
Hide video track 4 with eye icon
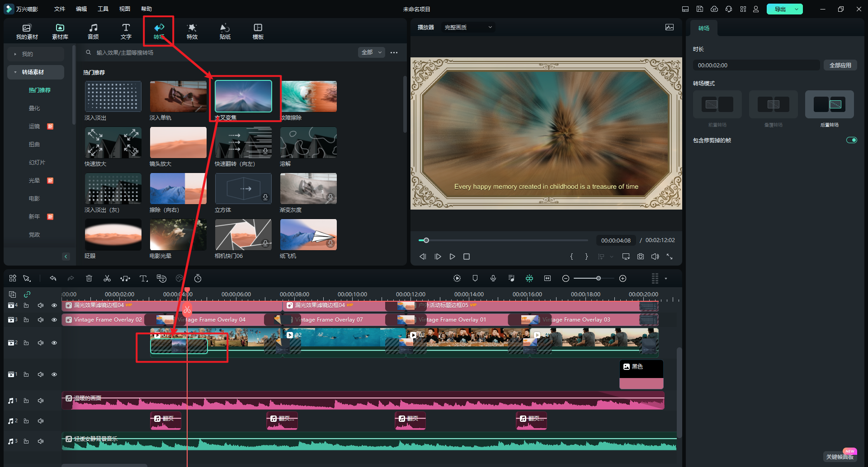pos(54,306)
